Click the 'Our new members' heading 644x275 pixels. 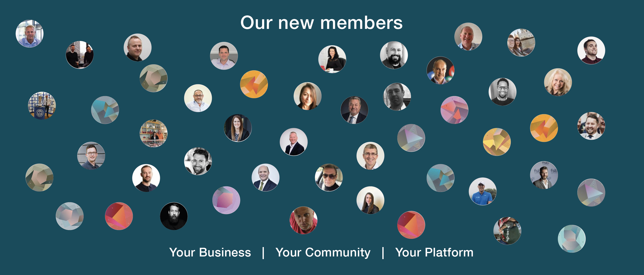[322, 23]
